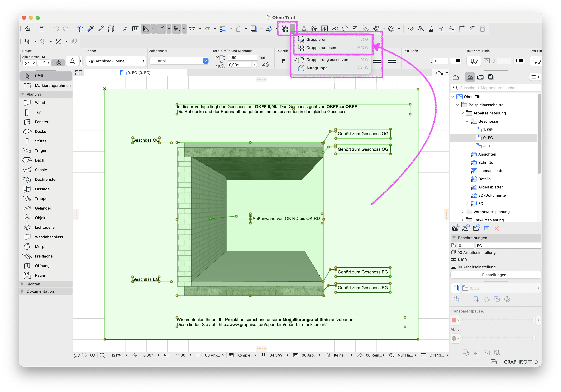Image resolution: width=561 pixels, height=392 pixels.
Task: Toggle the ruler guide lines button
Action: point(146,29)
